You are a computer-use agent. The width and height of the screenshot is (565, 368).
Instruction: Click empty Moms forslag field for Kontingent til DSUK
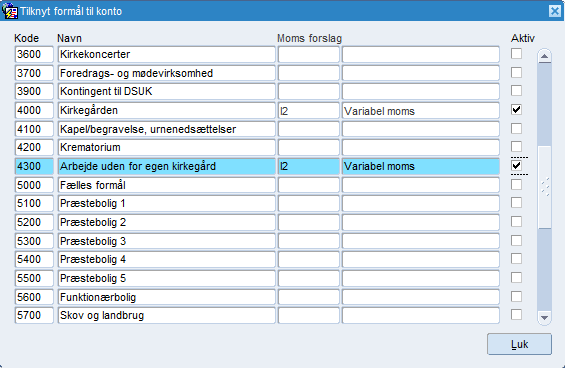click(308, 91)
